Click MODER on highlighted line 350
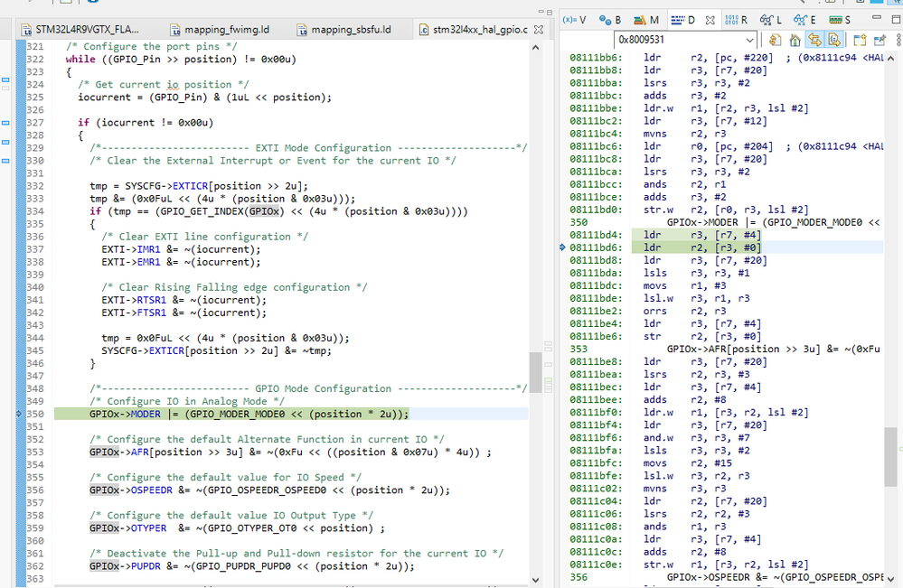The image size is (903, 588). pos(146,414)
